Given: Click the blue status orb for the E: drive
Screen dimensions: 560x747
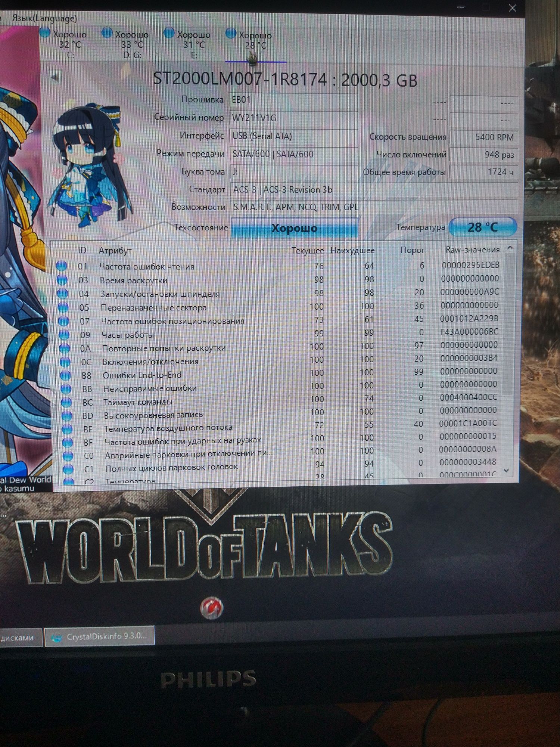Looking at the screenshot, I should tap(169, 33).
